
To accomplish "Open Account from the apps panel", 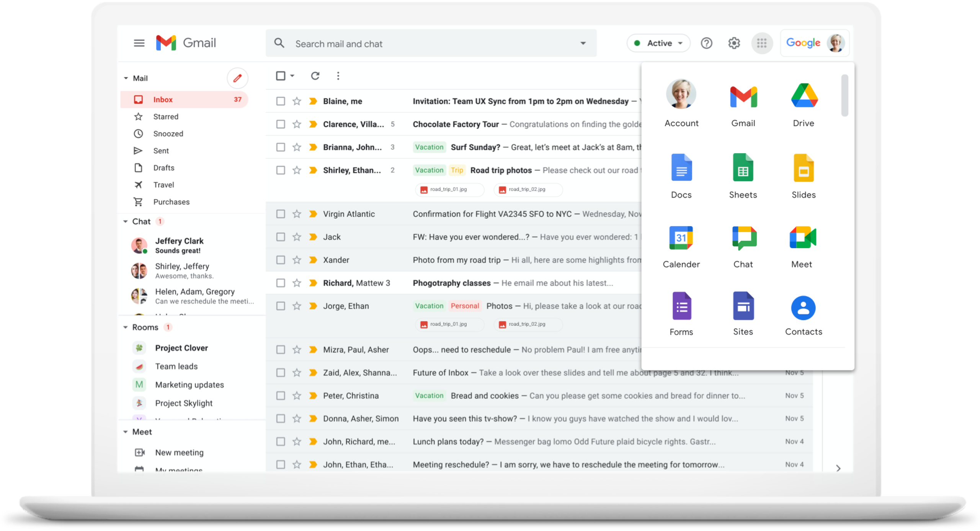I will (x=681, y=103).
